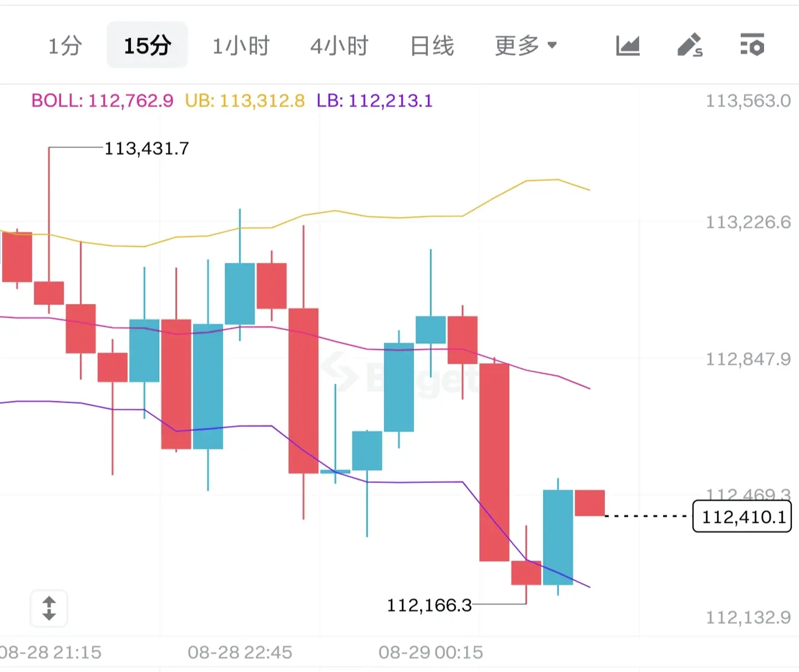This screenshot has width=799, height=672.
Task: Click the 112,166.3 low price marker
Action: 429,605
